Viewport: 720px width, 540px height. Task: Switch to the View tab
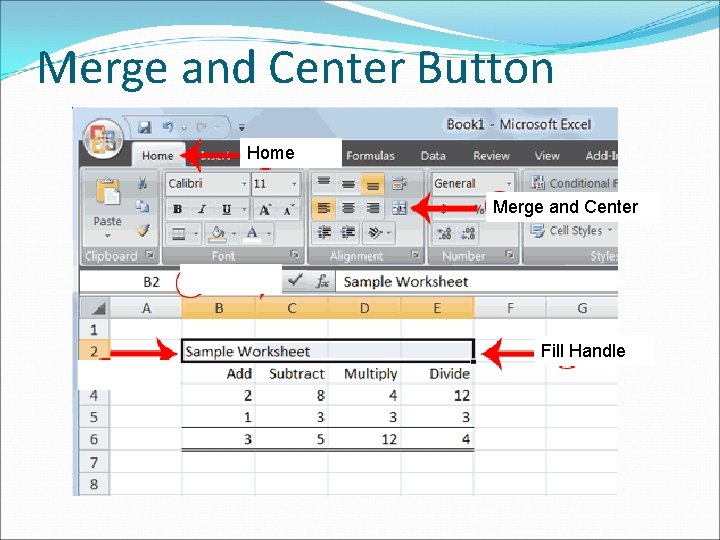coord(547,156)
